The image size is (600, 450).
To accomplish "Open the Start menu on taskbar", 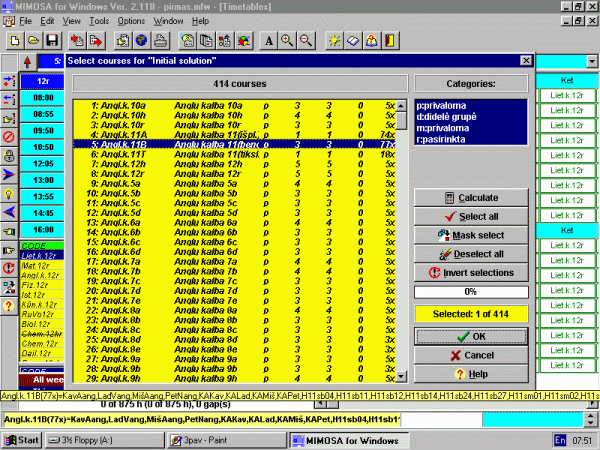I will [x=22, y=439].
